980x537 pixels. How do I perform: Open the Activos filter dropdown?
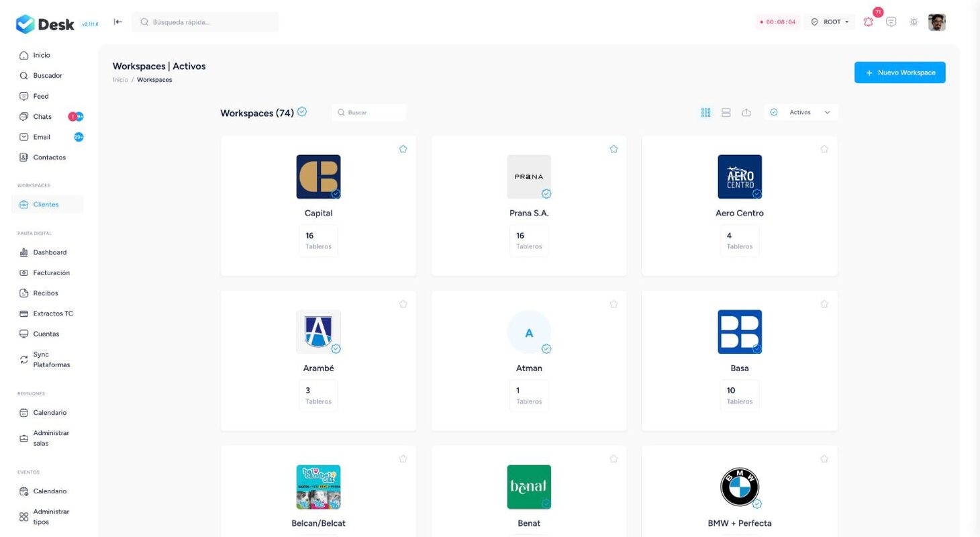click(801, 113)
